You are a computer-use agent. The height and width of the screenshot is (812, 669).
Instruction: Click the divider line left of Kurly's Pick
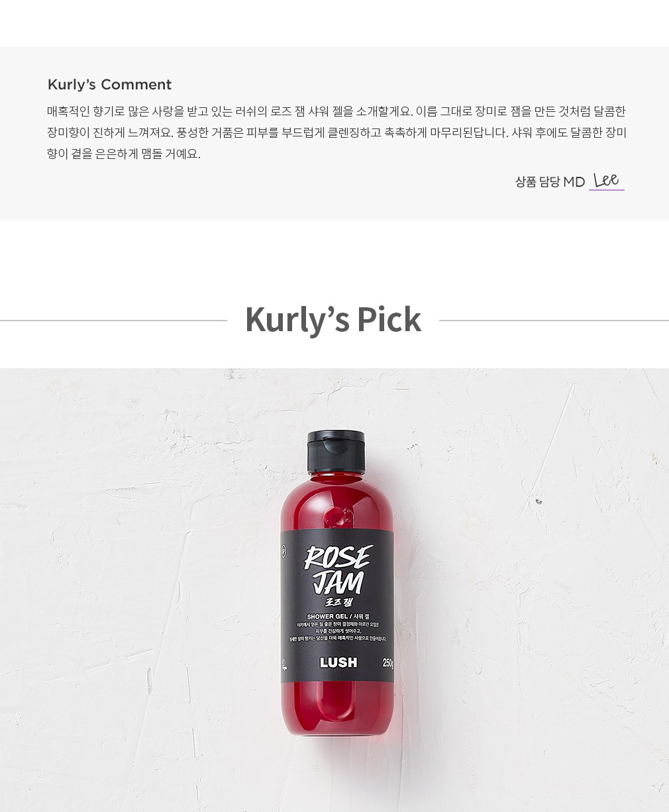pyautogui.click(x=113, y=321)
